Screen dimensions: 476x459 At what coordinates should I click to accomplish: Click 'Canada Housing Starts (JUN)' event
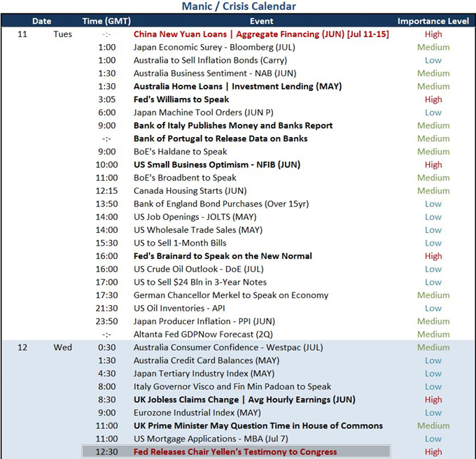click(190, 191)
